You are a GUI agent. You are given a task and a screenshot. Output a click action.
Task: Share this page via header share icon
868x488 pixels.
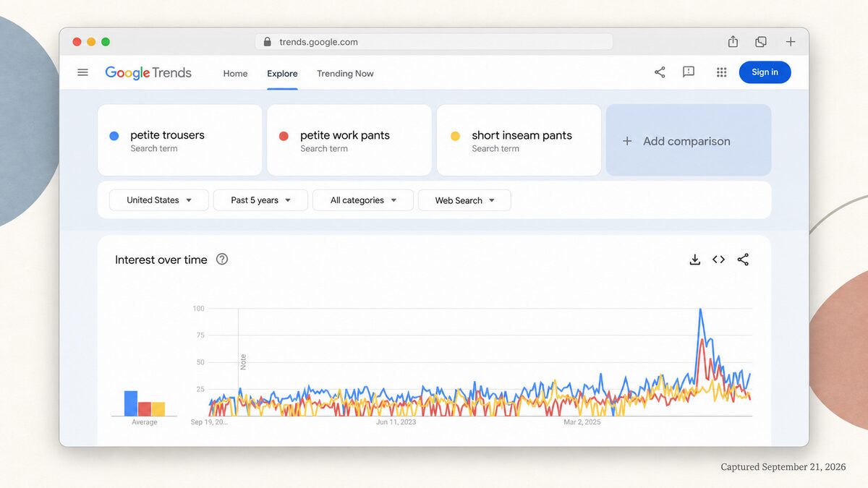tap(660, 72)
